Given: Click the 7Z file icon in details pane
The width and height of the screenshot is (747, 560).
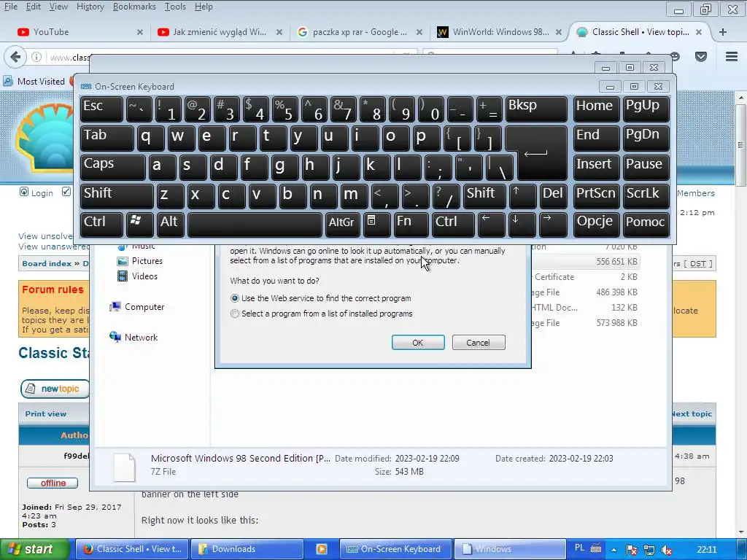Looking at the screenshot, I should tap(124, 467).
